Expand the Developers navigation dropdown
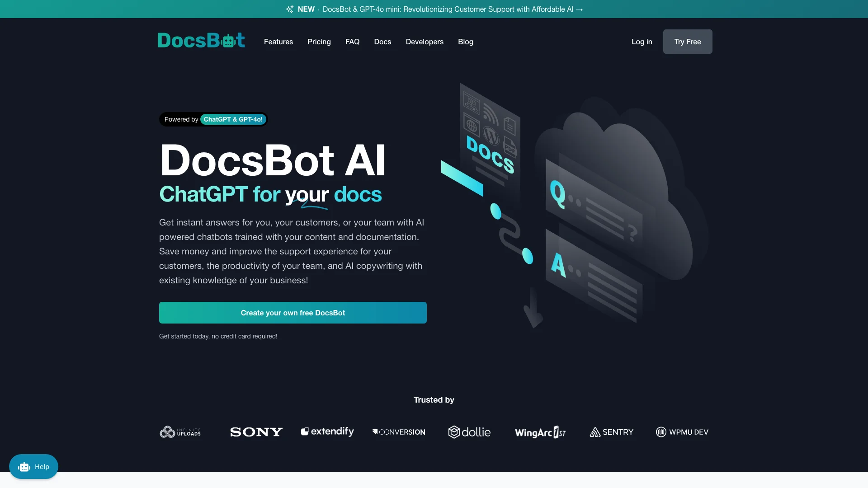Screen dimensions: 868x488 coord(425,41)
